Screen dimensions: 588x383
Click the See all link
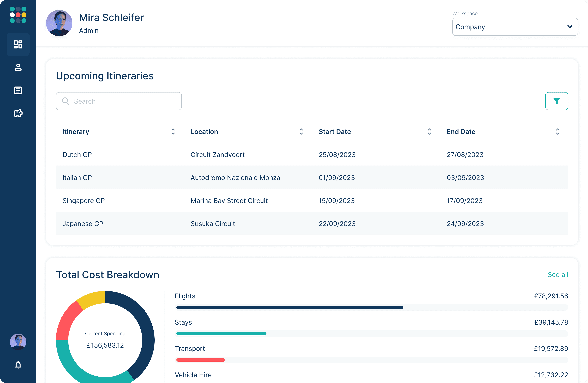coord(558,275)
